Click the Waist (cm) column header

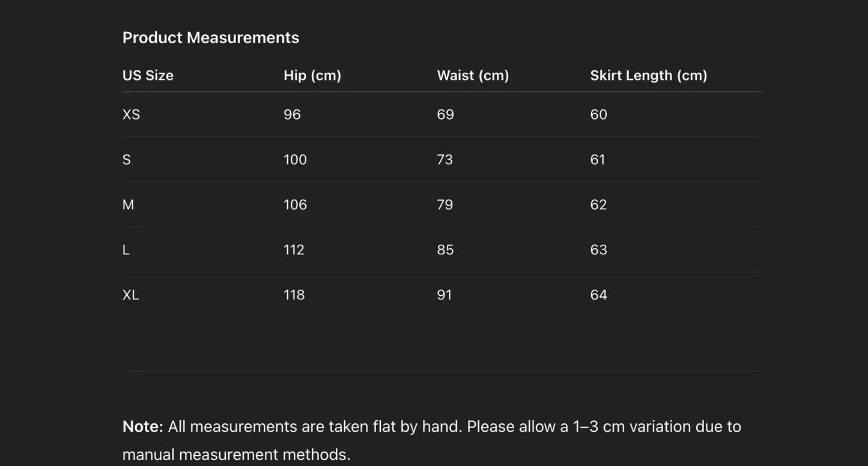pos(473,75)
